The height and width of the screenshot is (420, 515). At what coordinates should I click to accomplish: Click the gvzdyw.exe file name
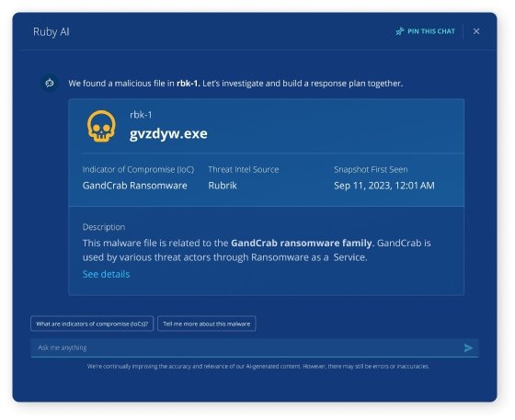pyautogui.click(x=168, y=134)
